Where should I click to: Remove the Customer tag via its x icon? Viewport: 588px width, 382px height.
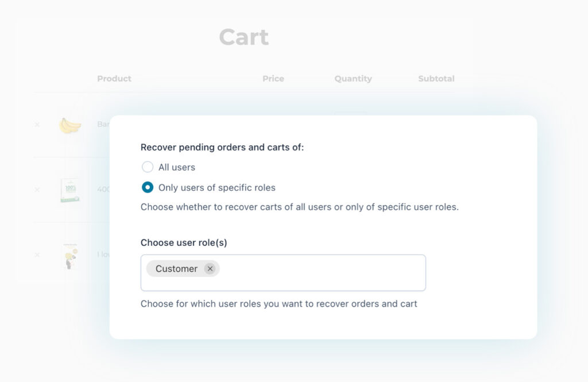click(210, 268)
